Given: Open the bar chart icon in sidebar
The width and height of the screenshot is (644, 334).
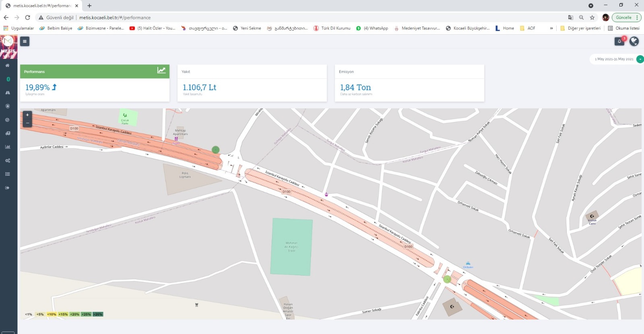Looking at the screenshot, I should [7, 147].
